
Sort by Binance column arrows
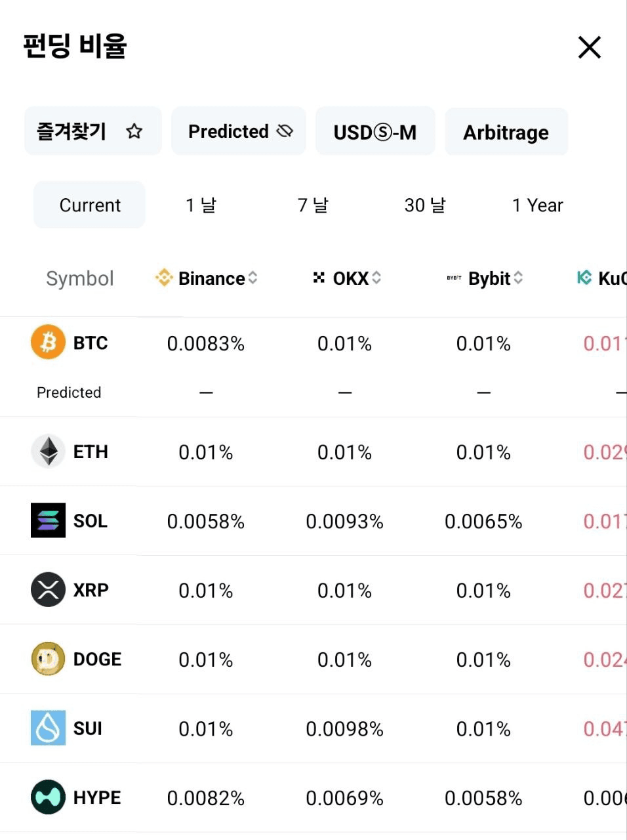[x=253, y=278]
